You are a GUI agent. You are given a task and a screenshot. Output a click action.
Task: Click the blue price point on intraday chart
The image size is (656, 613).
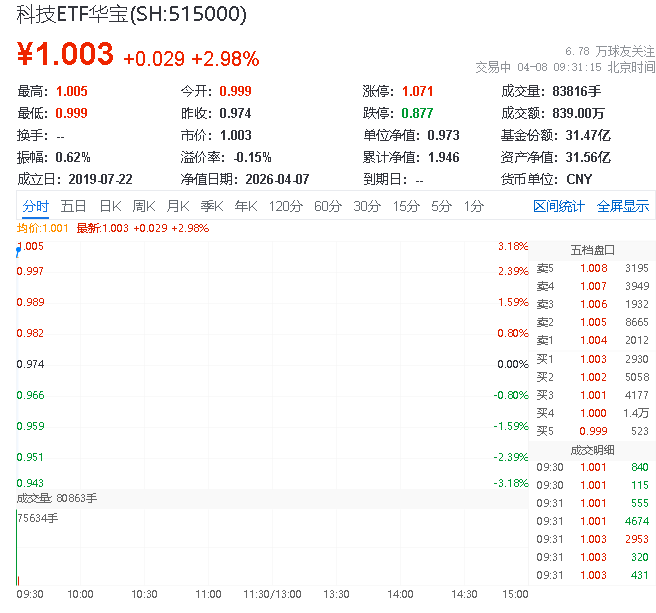pyautogui.click(x=18, y=250)
